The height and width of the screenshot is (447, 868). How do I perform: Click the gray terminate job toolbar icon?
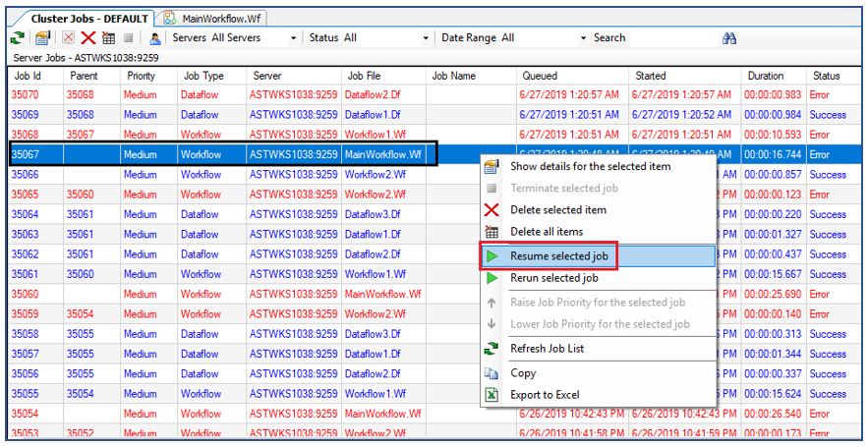(128, 38)
